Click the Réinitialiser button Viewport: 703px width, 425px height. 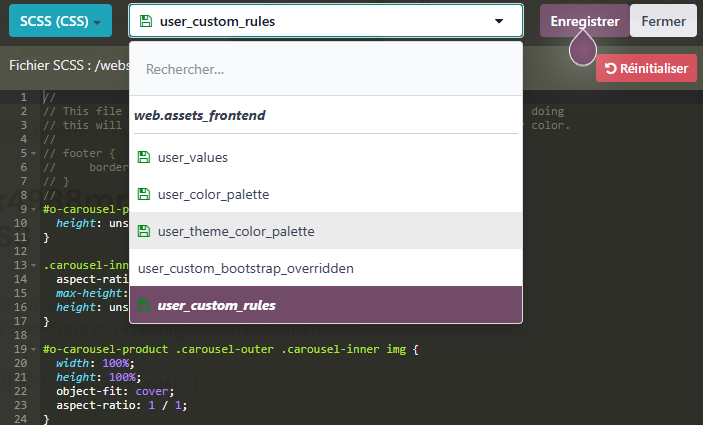click(646, 69)
